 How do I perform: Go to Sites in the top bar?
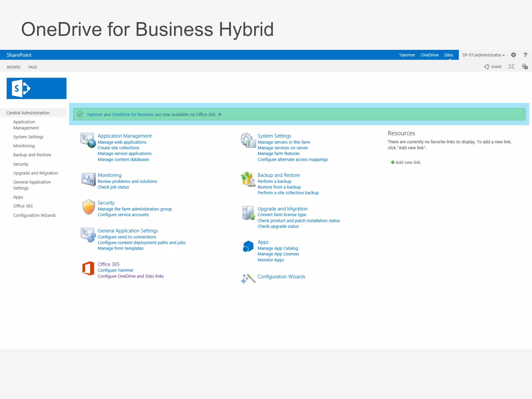(449, 55)
